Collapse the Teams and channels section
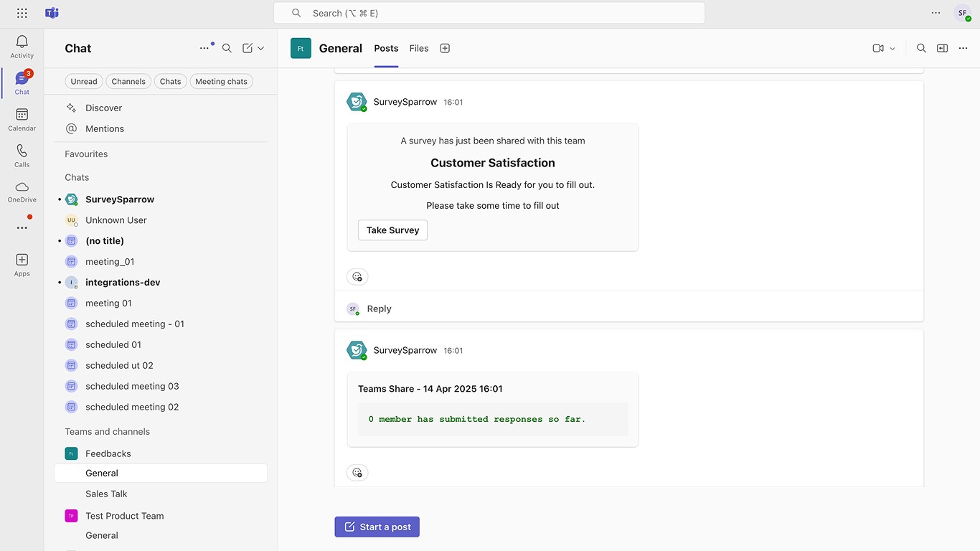 pyautogui.click(x=108, y=431)
